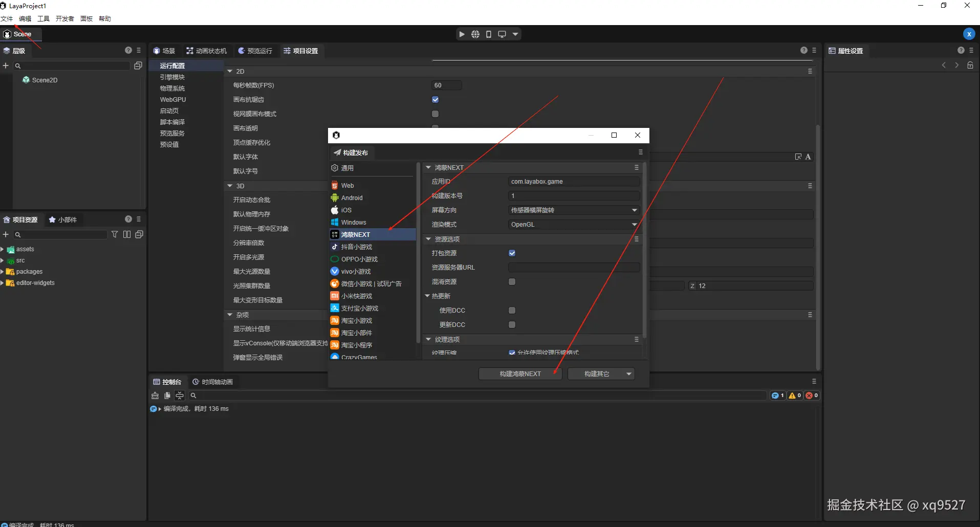Switch project resources to two-column layout
The height and width of the screenshot is (527, 980).
[127, 234]
